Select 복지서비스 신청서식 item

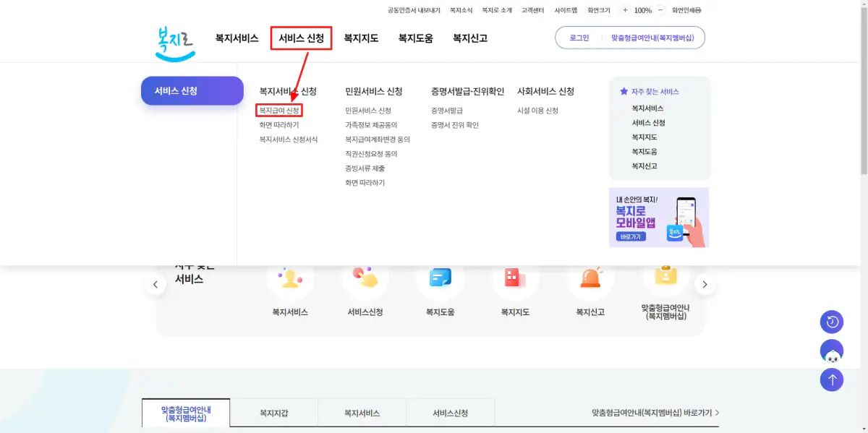[289, 140]
